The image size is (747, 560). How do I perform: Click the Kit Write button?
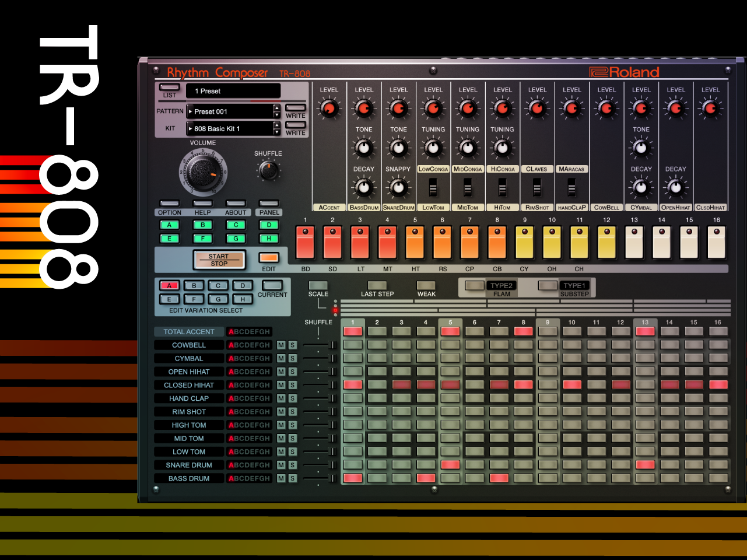tap(296, 125)
